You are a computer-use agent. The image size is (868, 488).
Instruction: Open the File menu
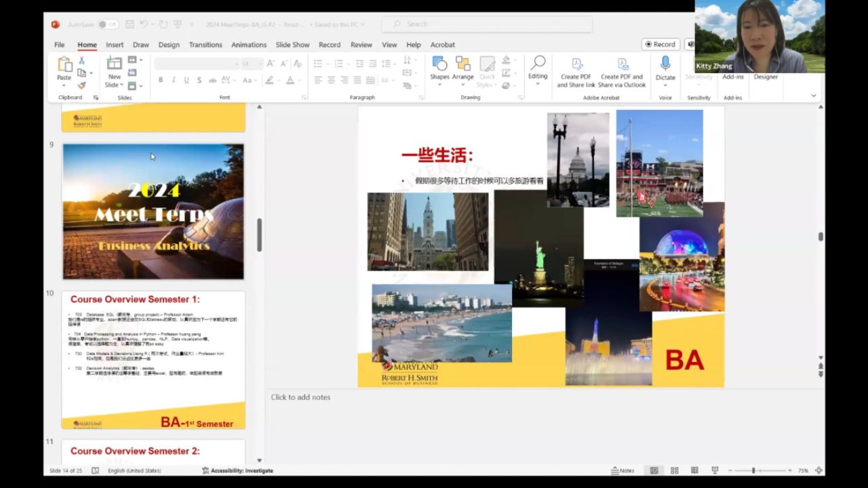pyautogui.click(x=60, y=45)
